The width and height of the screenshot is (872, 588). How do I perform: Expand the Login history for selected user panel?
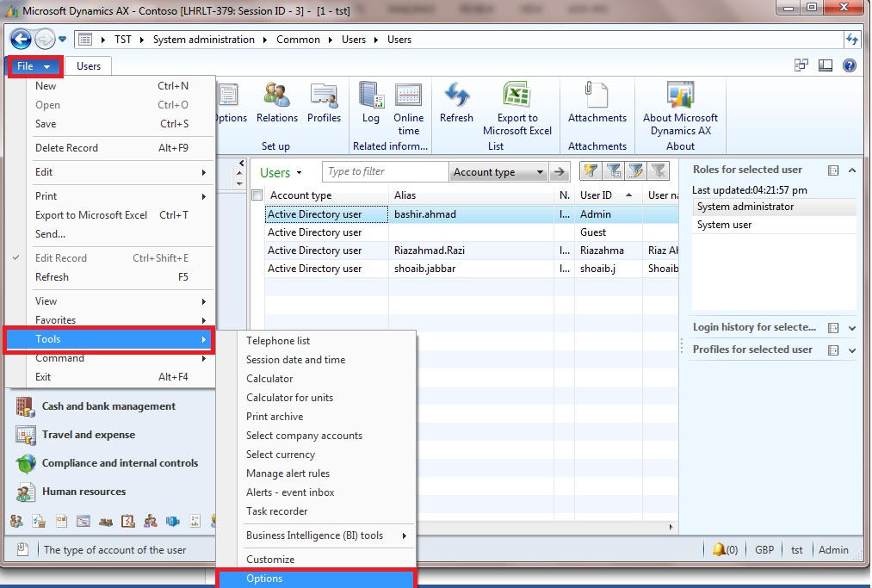852,328
